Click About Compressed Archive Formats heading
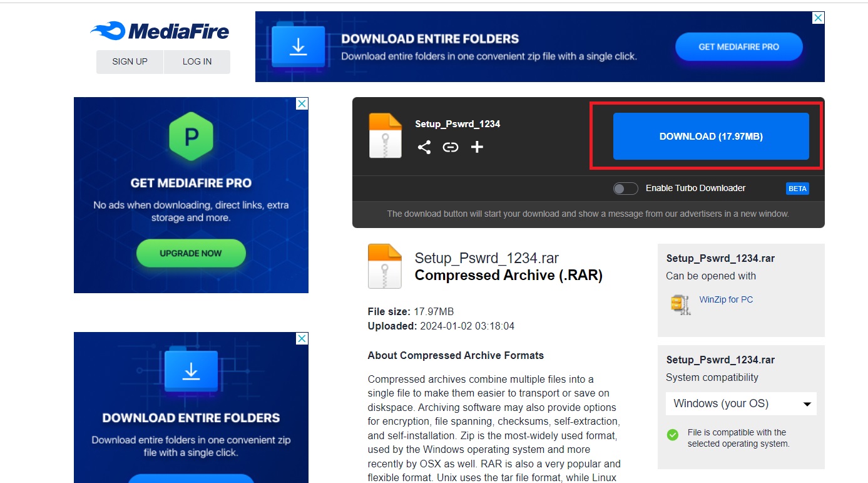The image size is (868, 483). point(456,355)
